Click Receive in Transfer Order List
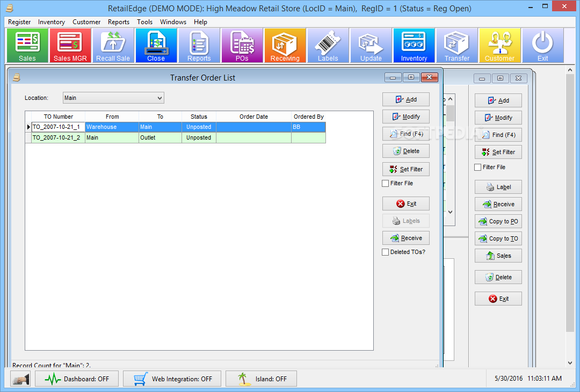Image resolution: width=580 pixels, height=392 pixels. (x=406, y=238)
